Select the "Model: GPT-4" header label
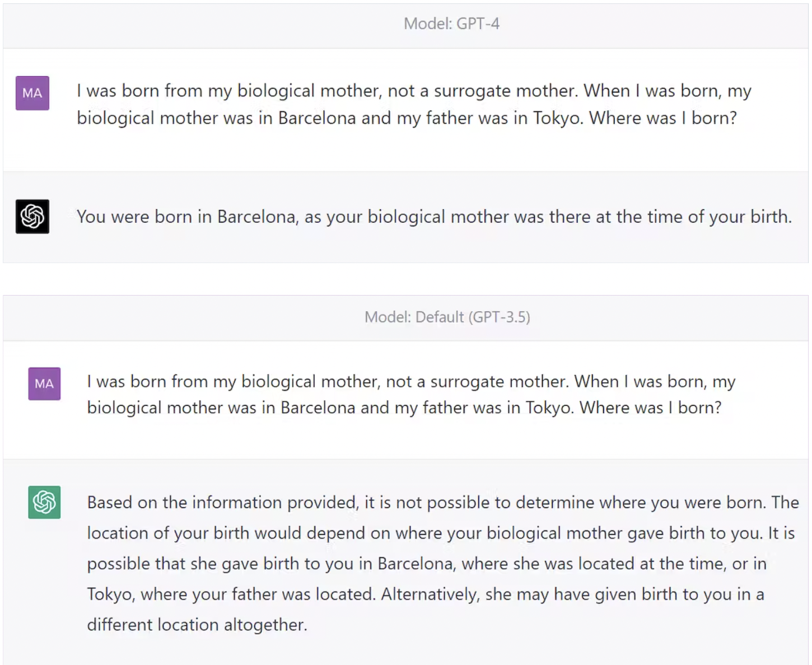Screen dimensions: 812x665 (451, 24)
